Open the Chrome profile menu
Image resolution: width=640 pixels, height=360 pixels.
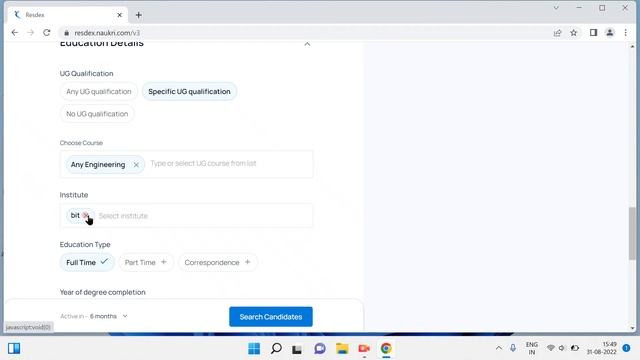pos(609,33)
